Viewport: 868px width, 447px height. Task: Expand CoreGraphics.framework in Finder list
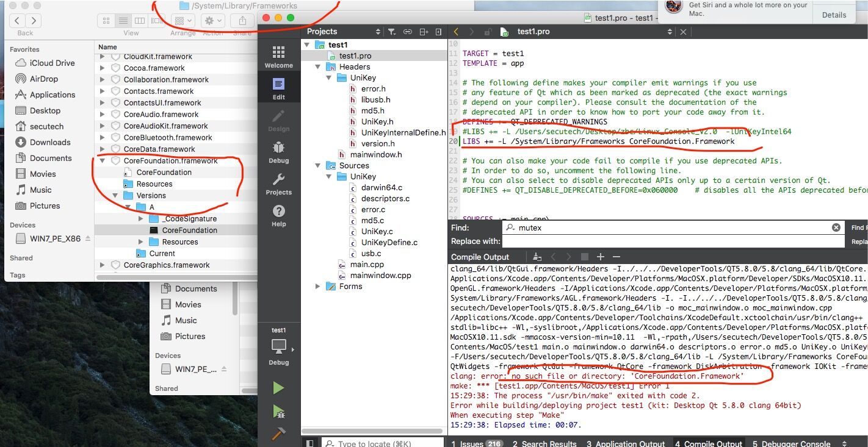pyautogui.click(x=103, y=265)
